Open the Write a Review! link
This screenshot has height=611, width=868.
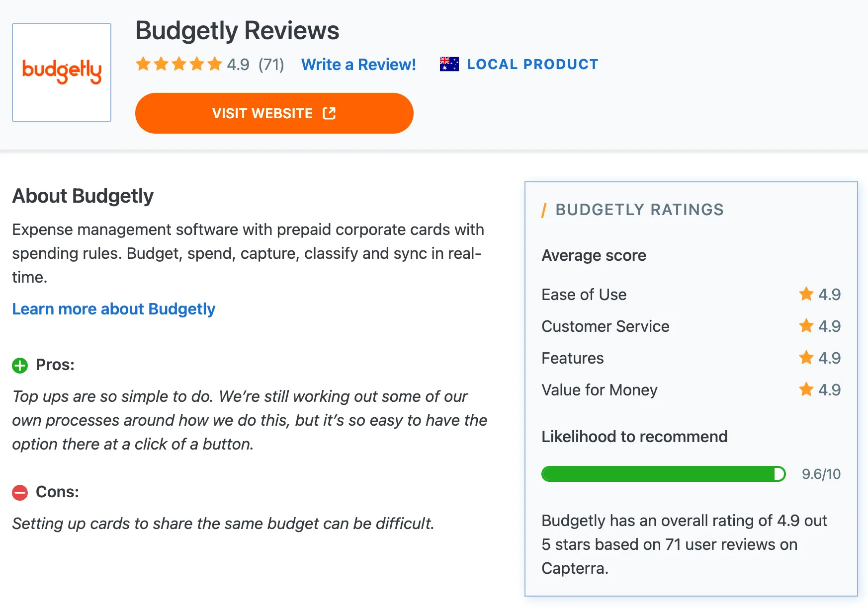click(x=358, y=65)
